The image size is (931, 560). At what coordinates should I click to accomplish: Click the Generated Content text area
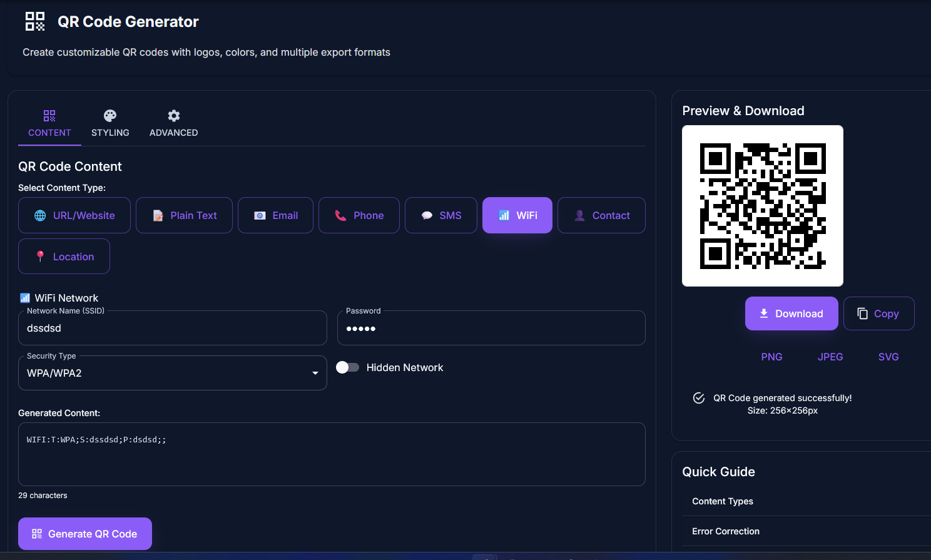coord(332,454)
